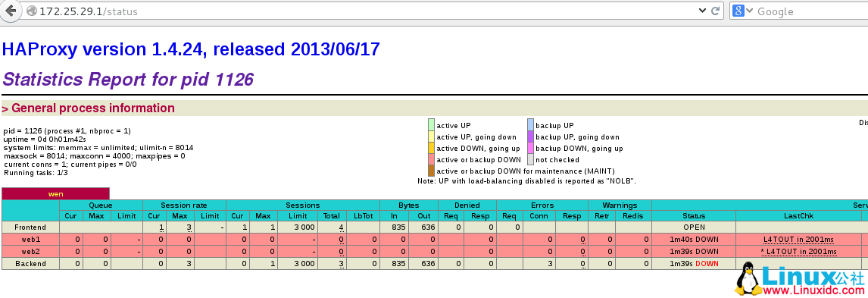This screenshot has width=868, height=298.
Task: Click the LastChk column header
Action: (x=798, y=216)
